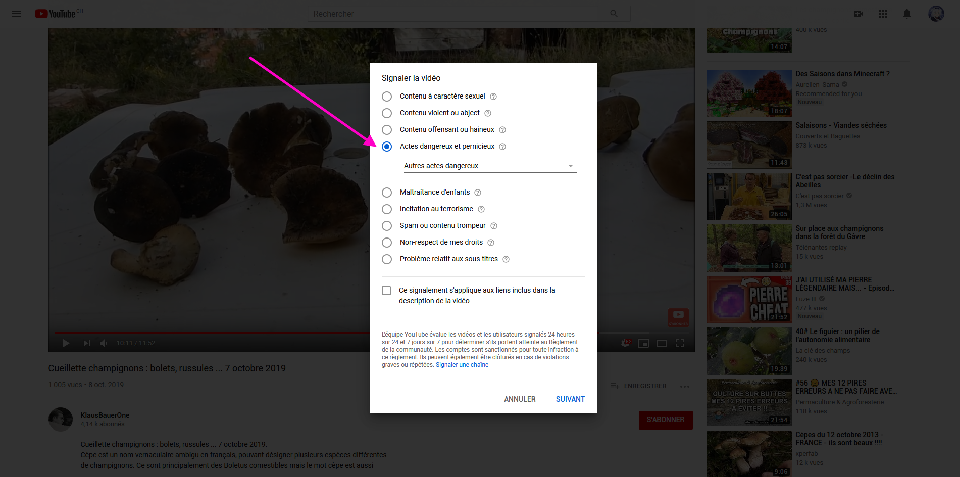The height and width of the screenshot is (477, 960).
Task: Click the video title 'Cueillette champignons'
Action: click(x=167, y=368)
